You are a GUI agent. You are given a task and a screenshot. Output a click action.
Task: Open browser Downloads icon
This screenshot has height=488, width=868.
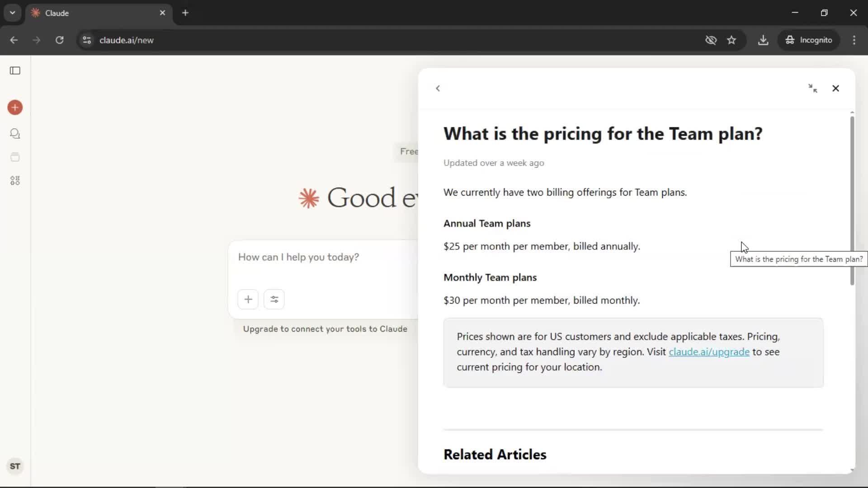[763, 40]
